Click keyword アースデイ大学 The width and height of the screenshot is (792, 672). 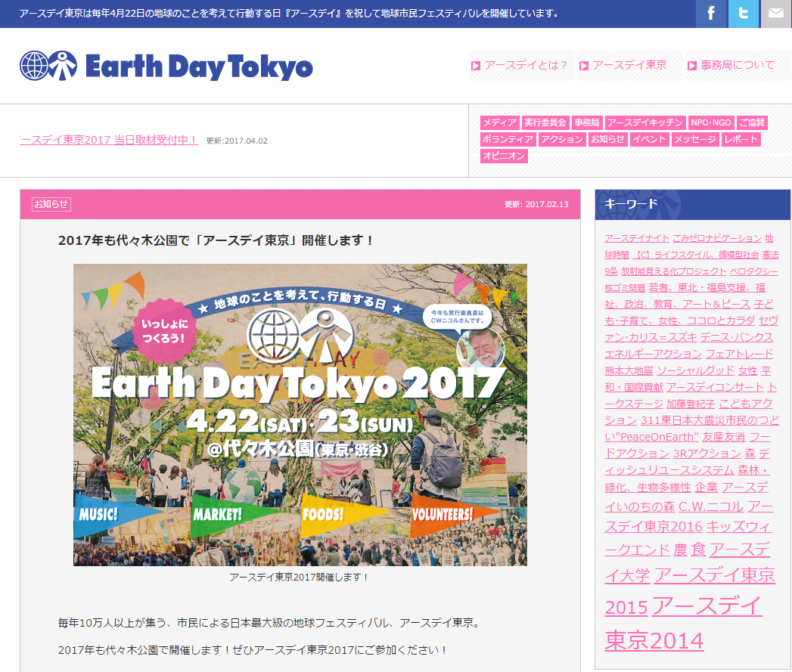pos(687,562)
